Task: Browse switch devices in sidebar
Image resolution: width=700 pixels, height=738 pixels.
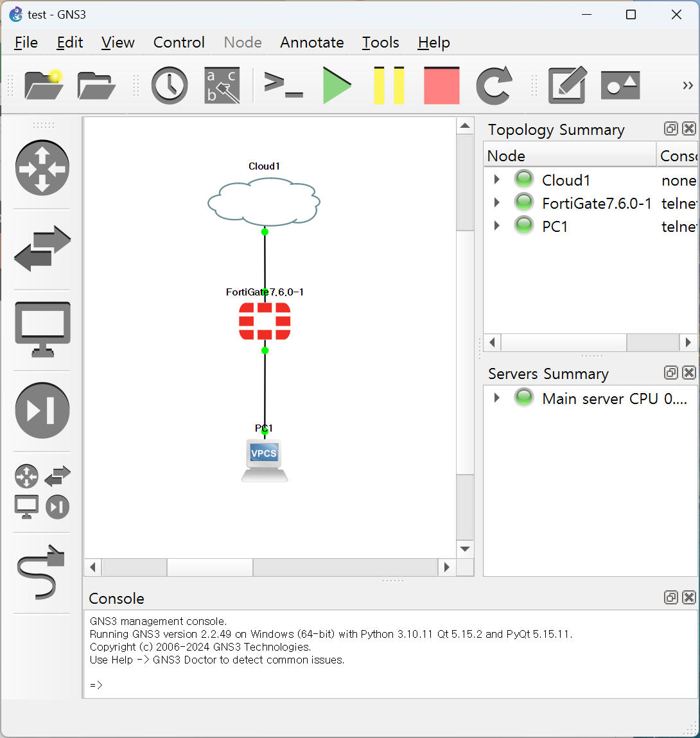Action: point(42,249)
